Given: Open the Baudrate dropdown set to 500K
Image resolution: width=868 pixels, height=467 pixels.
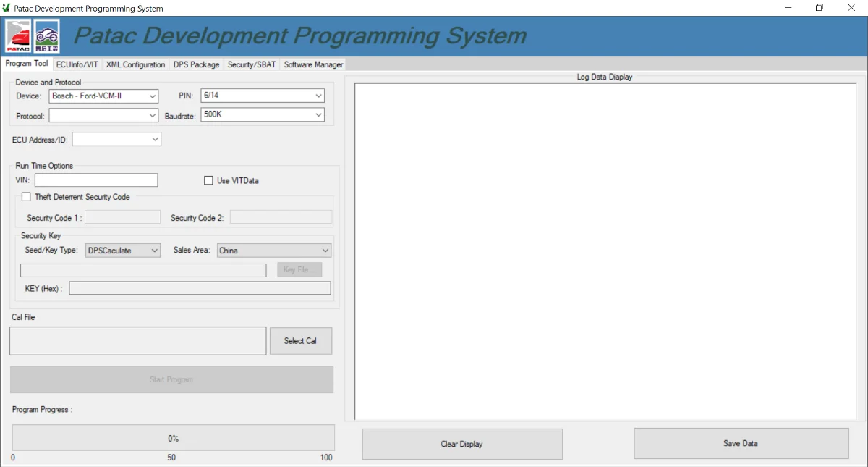Looking at the screenshot, I should (x=262, y=114).
